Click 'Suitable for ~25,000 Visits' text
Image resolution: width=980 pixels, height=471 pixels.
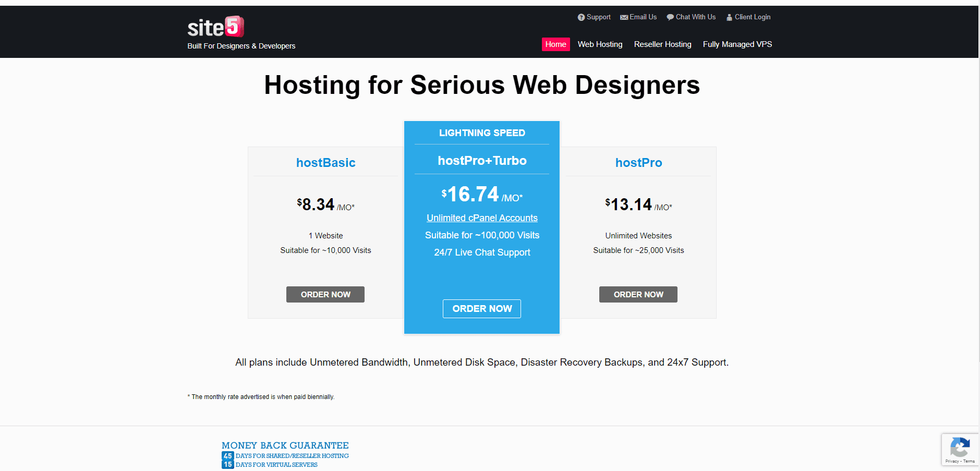coord(638,250)
